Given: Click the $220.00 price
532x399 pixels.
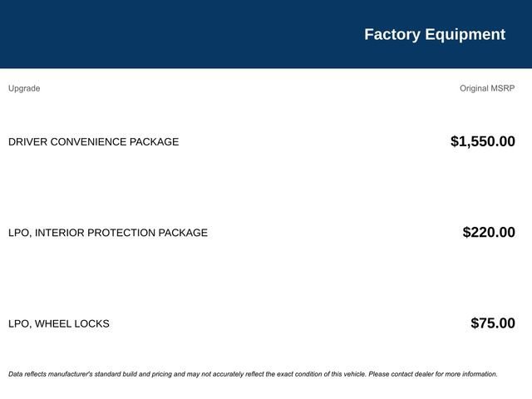Looking at the screenshot, I should point(489,233).
